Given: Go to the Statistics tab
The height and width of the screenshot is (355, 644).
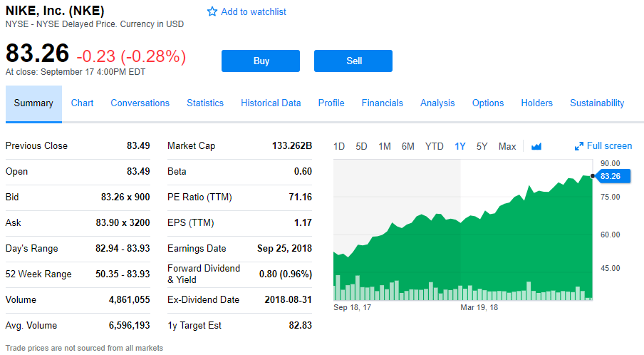Looking at the screenshot, I should coord(205,103).
